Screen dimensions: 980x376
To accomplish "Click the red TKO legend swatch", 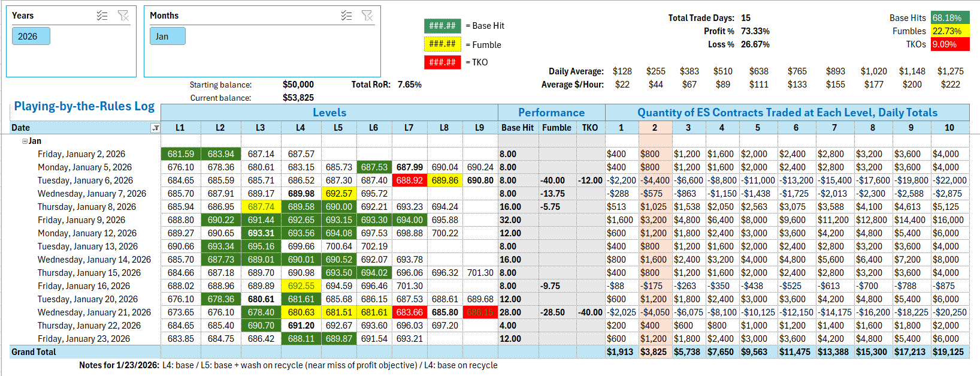I will click(442, 62).
